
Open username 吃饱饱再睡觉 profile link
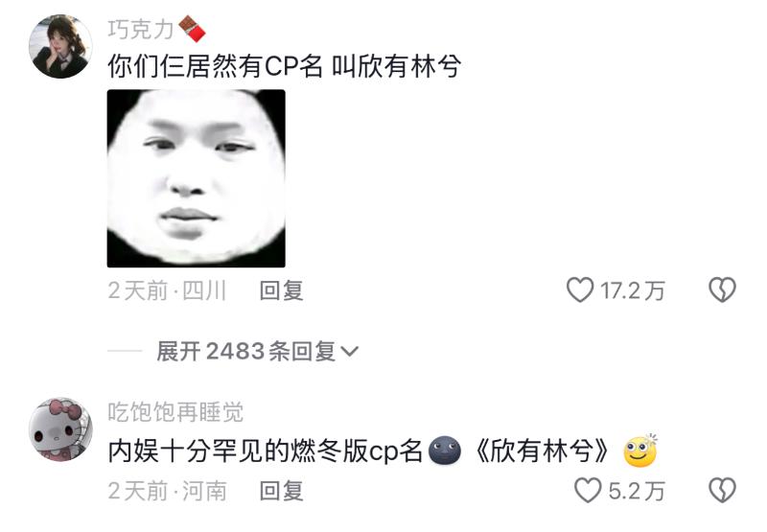[175, 412]
